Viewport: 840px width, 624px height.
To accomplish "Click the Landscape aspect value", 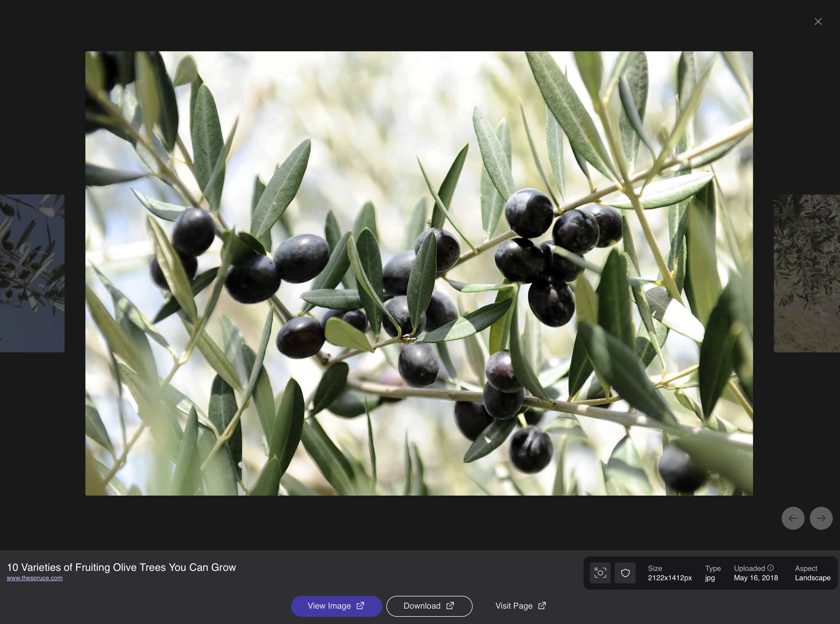I will click(812, 578).
